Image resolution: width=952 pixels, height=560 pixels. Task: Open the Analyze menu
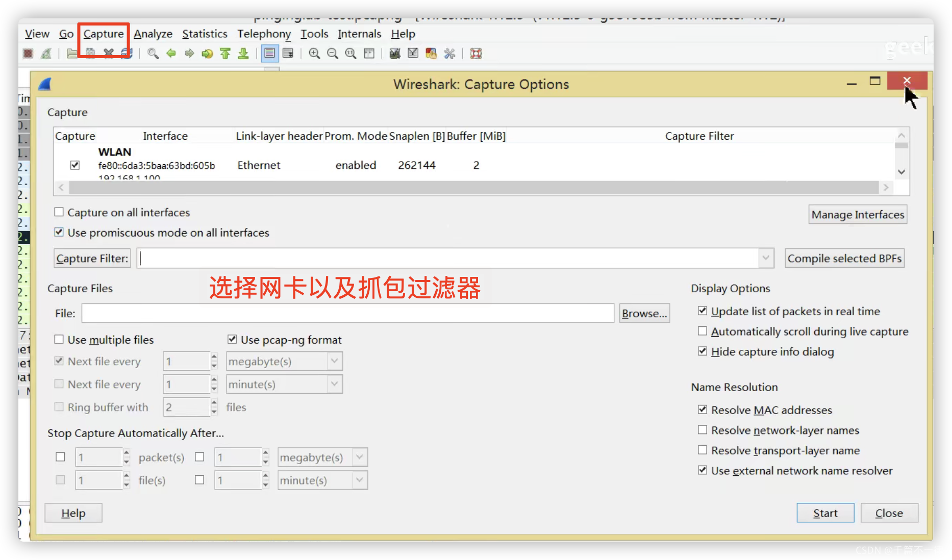[153, 34]
